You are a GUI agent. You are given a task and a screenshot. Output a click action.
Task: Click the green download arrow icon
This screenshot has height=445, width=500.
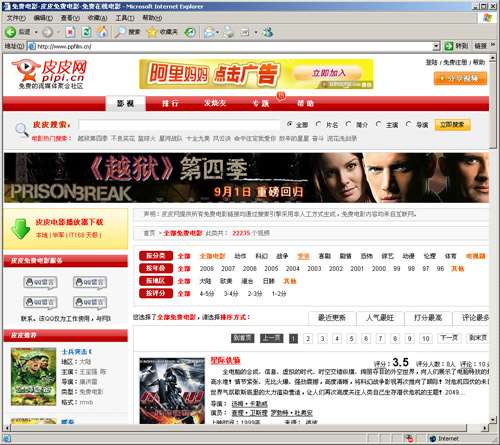point(20,228)
